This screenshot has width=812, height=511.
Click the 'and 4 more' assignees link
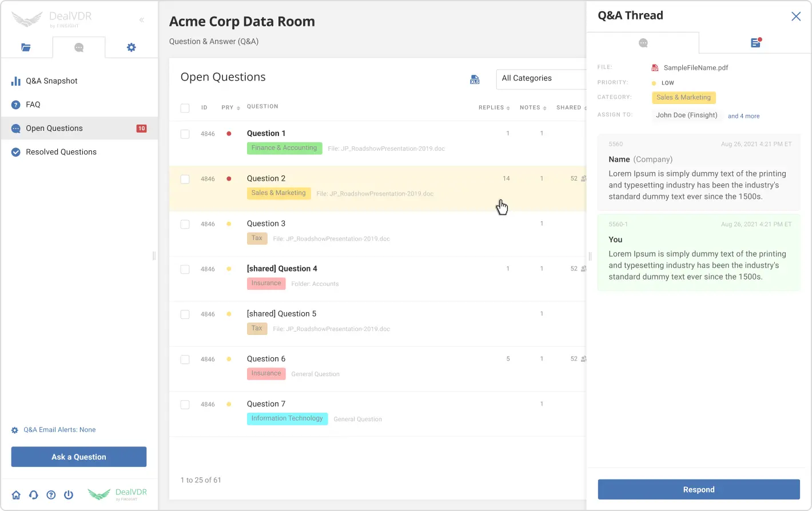tap(743, 116)
